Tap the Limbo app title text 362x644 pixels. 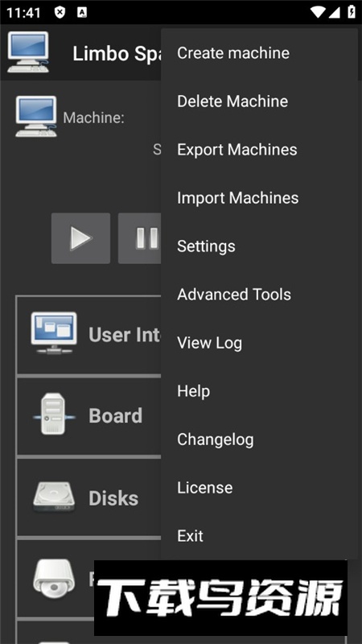click(x=117, y=54)
